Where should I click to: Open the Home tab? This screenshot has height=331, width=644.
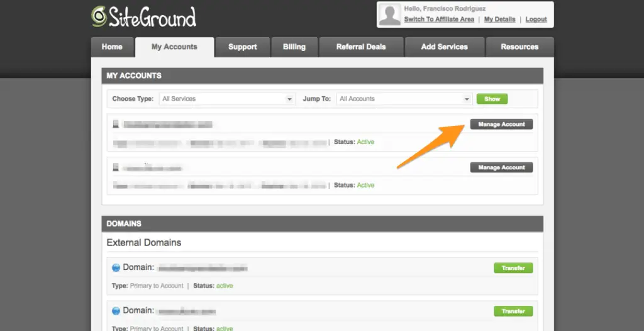click(x=112, y=47)
